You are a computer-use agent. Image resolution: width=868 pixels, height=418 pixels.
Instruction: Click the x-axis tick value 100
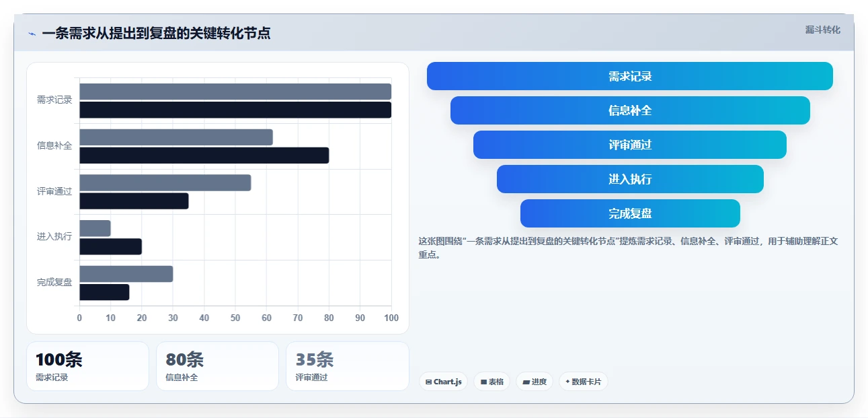coord(391,318)
